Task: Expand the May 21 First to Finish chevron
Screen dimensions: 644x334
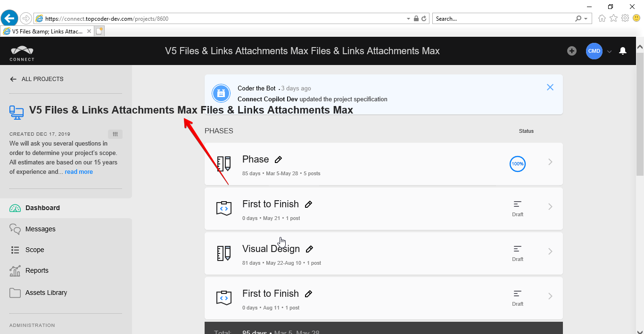Action: pos(550,206)
